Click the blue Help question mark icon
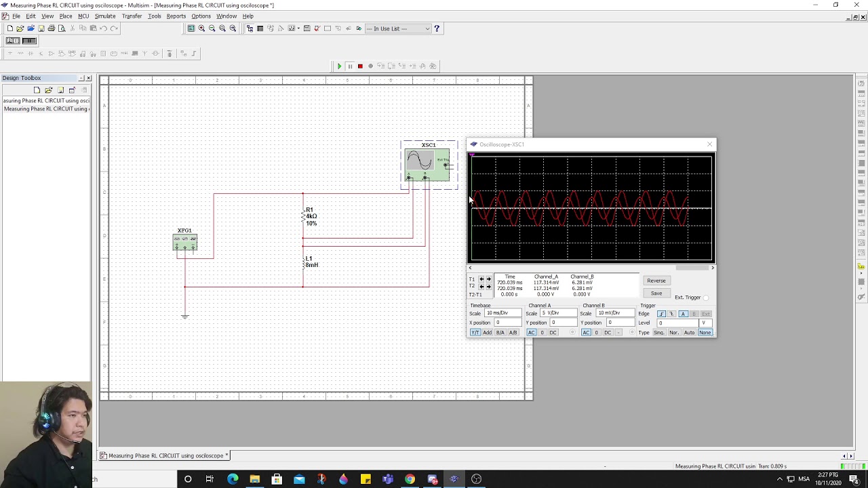Screen dimensions: 868x488 pyautogui.click(x=437, y=28)
